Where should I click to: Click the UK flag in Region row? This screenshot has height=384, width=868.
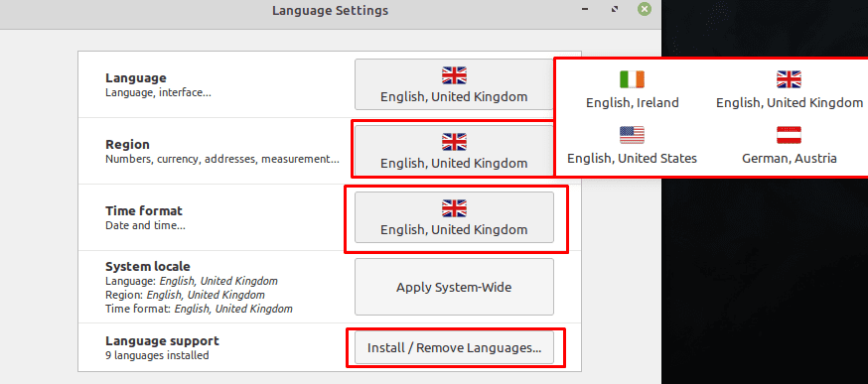point(454,142)
